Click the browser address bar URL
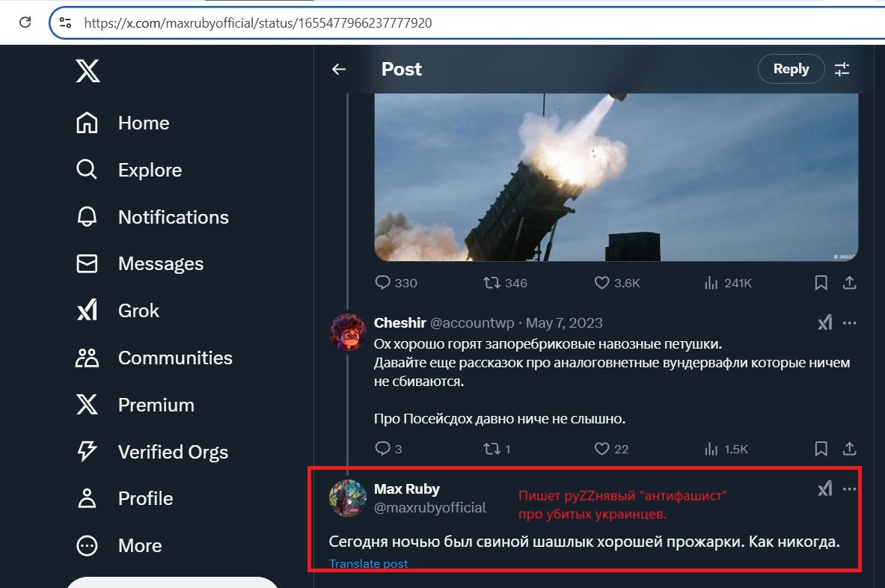Viewport: 885px width, 588px height. [258, 22]
